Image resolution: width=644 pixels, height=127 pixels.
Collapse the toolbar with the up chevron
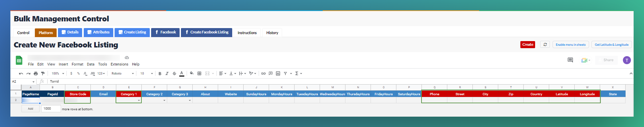[631, 74]
